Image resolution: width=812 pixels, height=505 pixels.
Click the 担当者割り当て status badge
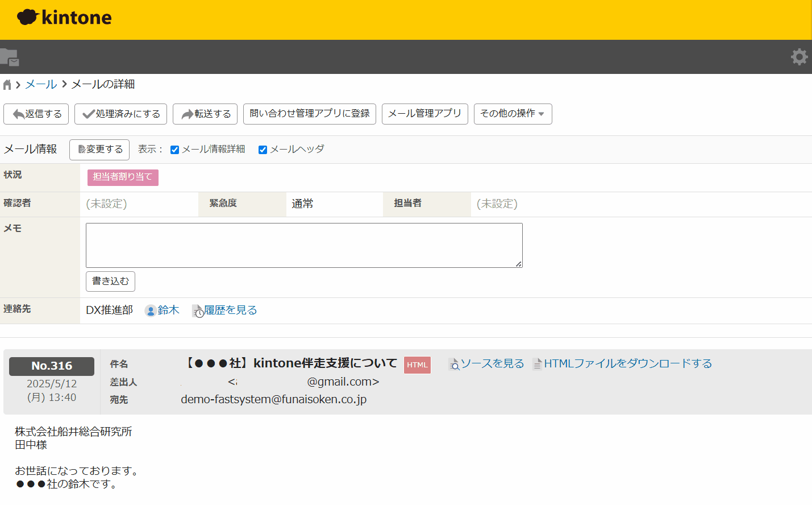point(123,177)
